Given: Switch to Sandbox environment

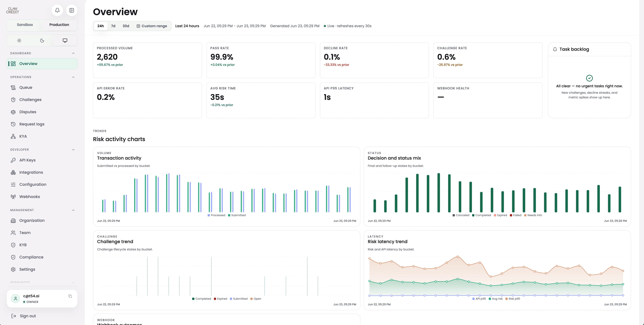Looking at the screenshot, I should (x=25, y=25).
